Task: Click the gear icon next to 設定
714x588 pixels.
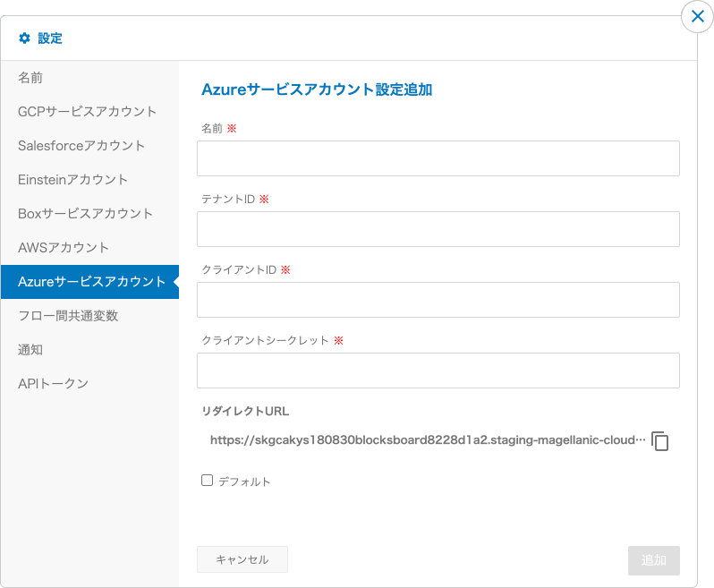Action: click(24, 38)
